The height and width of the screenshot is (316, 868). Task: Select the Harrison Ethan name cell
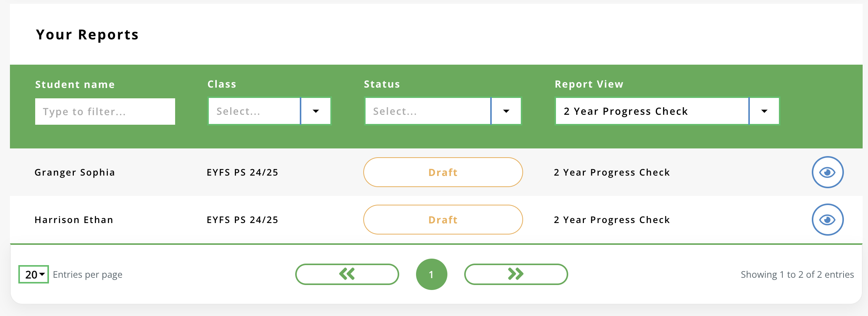click(74, 220)
